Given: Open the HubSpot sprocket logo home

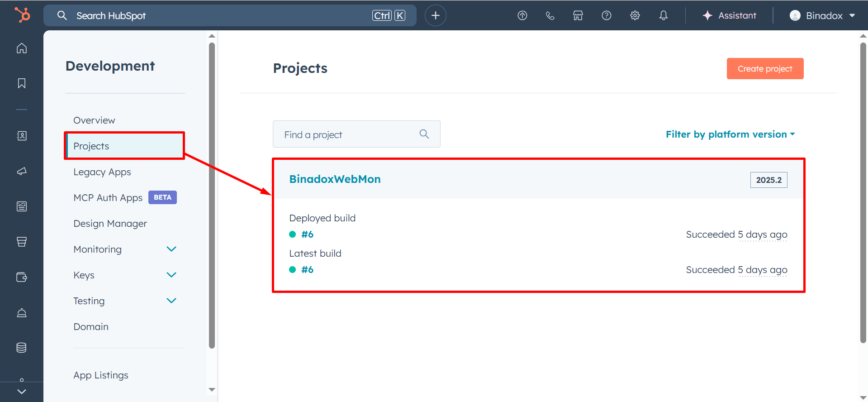Looking at the screenshot, I should (x=22, y=15).
